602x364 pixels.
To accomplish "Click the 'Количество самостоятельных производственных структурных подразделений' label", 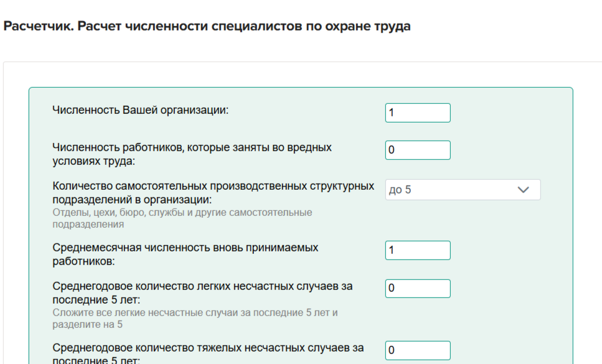I will coord(214,186).
